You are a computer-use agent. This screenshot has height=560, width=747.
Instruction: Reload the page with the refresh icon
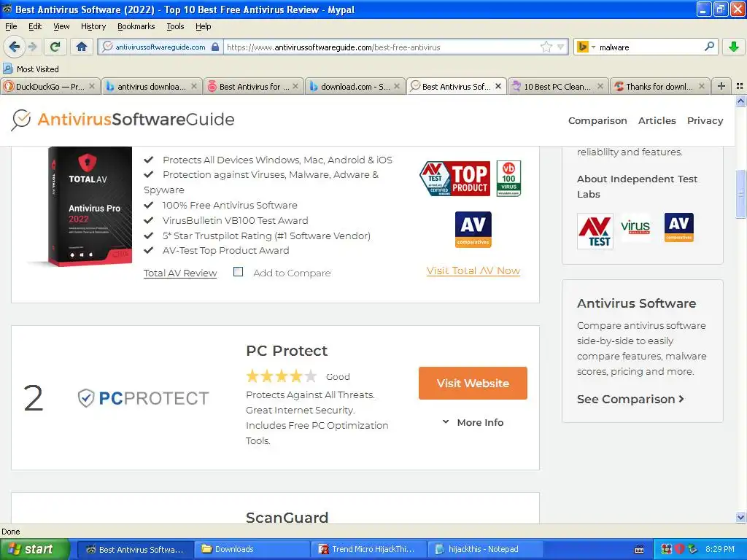(x=55, y=47)
